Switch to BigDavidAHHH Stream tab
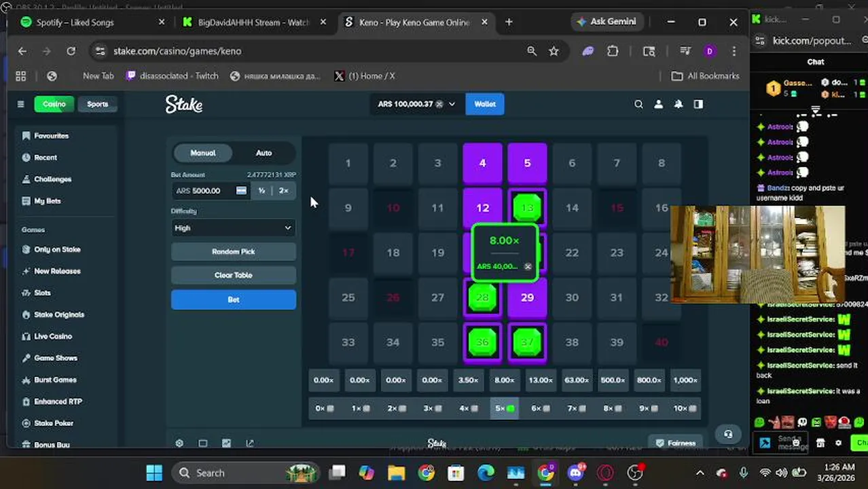868x489 pixels. pyautogui.click(x=254, y=22)
